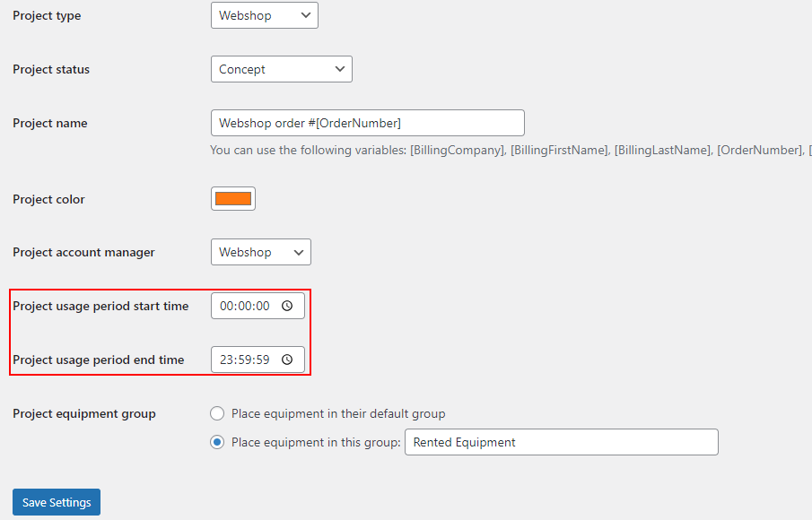Click the start time field showing 00:00:00
This screenshot has width=812, height=520.
click(258, 306)
